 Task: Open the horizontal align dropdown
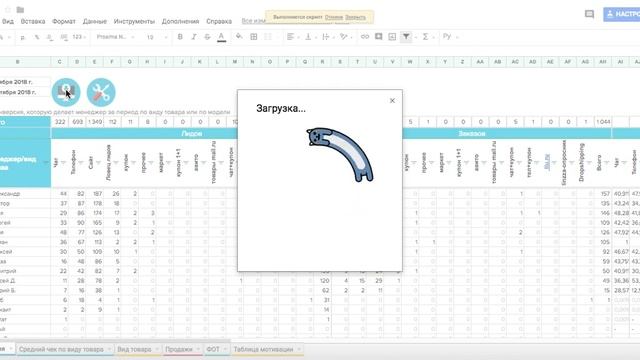pos(292,37)
